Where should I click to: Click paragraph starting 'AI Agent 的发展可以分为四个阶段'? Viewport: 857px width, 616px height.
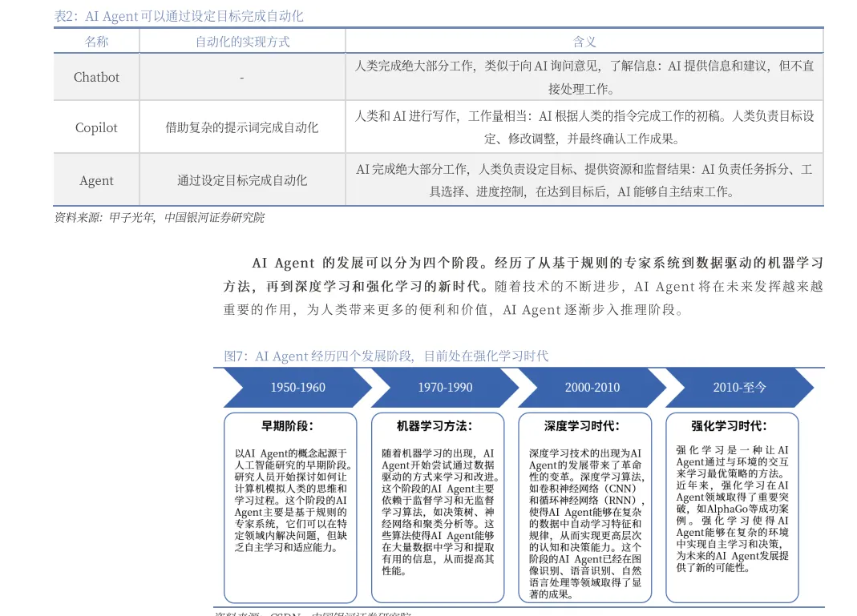(523, 286)
